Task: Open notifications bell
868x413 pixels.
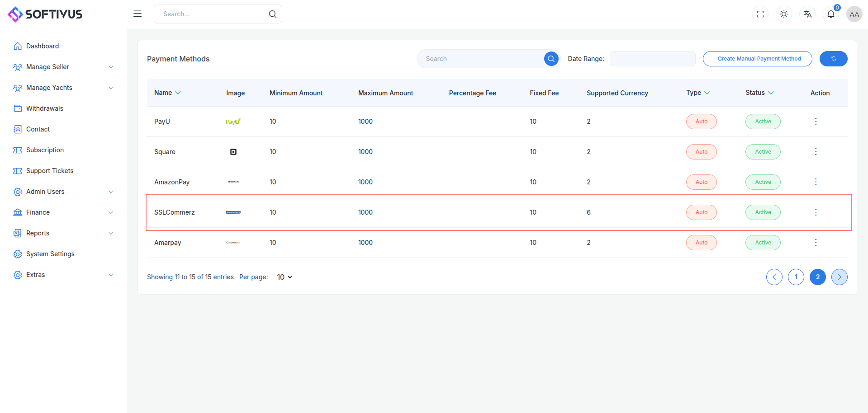Action: point(831,14)
